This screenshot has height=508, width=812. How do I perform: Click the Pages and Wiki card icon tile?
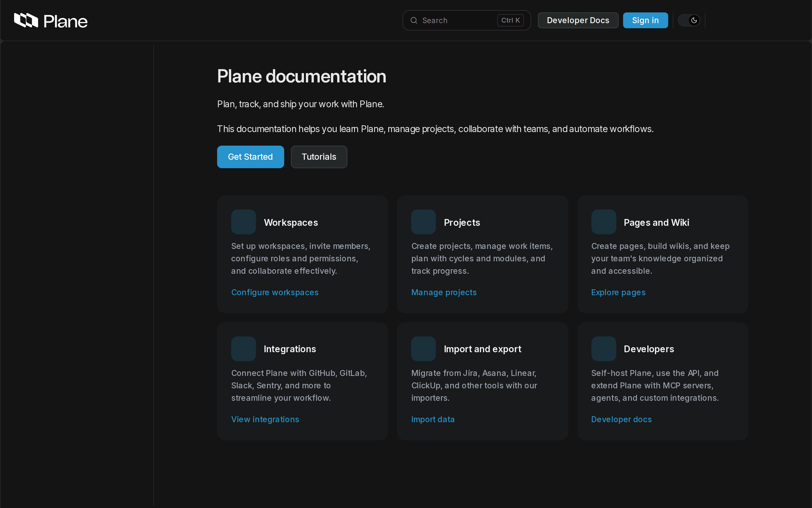click(604, 222)
